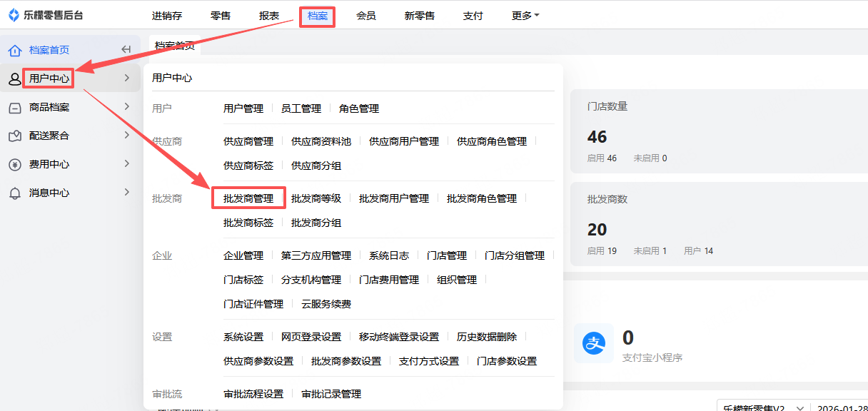The height and width of the screenshot is (411, 868).
Task: Open 批发商等级 link
Action: [x=316, y=198]
